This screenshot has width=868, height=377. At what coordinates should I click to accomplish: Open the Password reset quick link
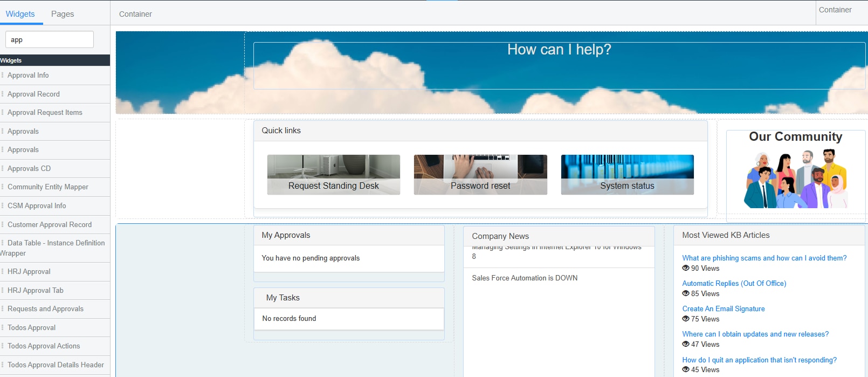point(480,175)
